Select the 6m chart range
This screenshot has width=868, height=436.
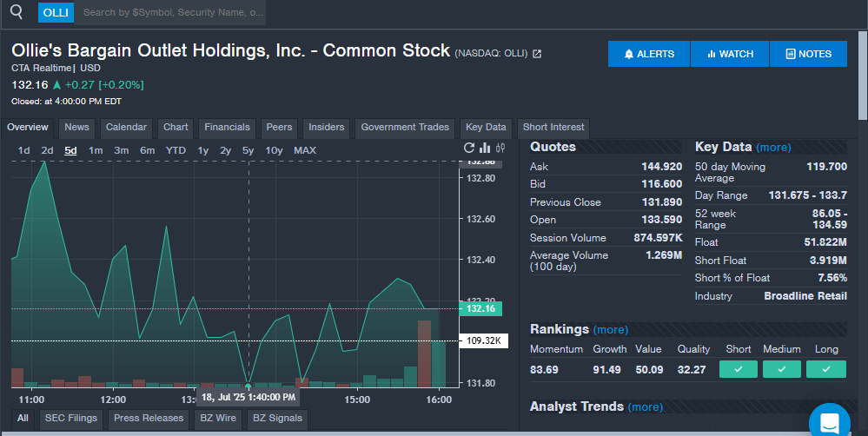147,150
